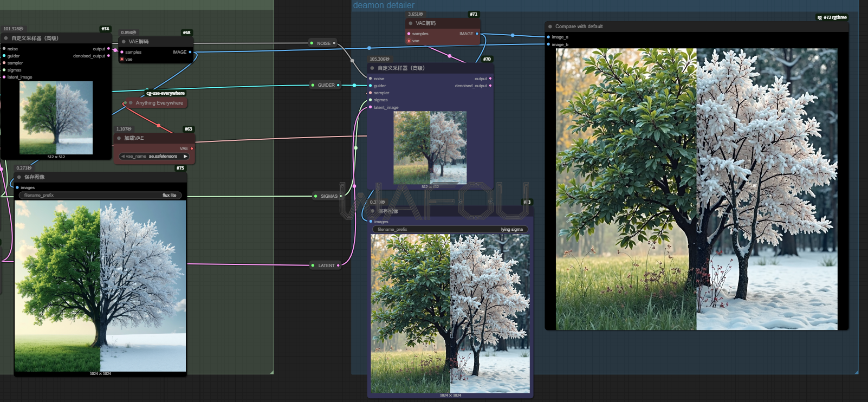
Task: Click the latent_image input socket on sampler node #74
Action: (x=4, y=77)
